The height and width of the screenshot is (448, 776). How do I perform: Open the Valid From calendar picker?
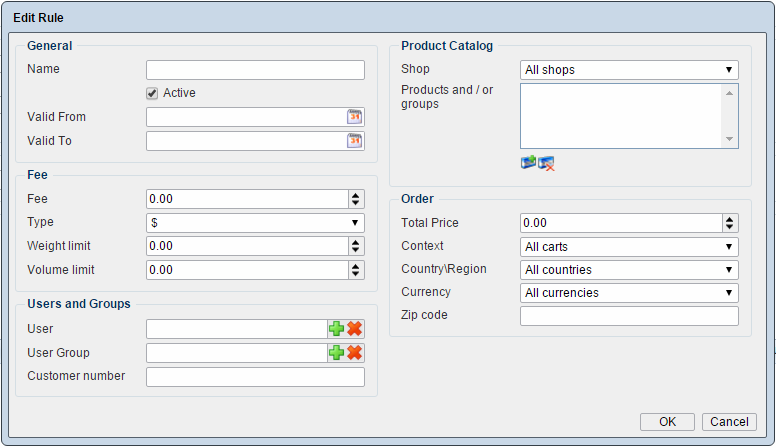[354, 117]
